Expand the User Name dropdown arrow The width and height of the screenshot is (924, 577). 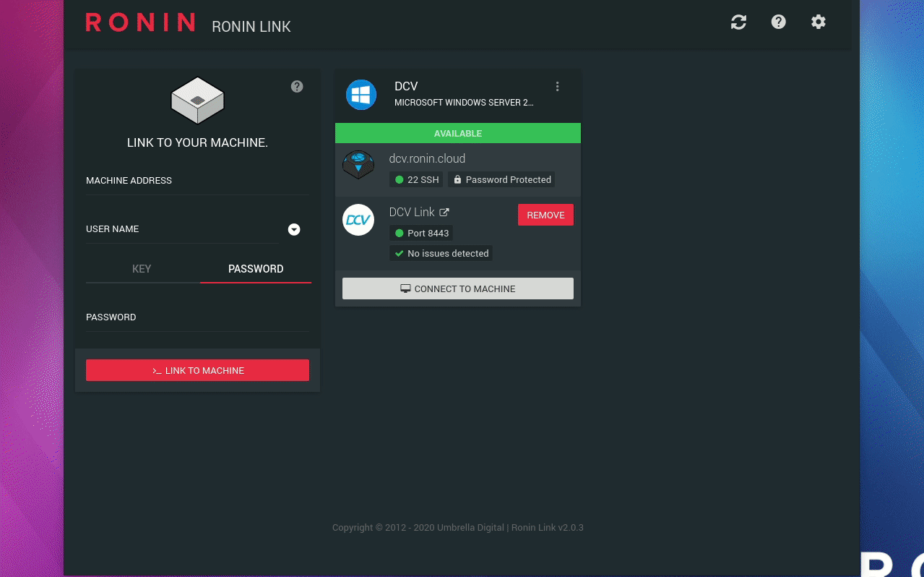click(x=294, y=229)
